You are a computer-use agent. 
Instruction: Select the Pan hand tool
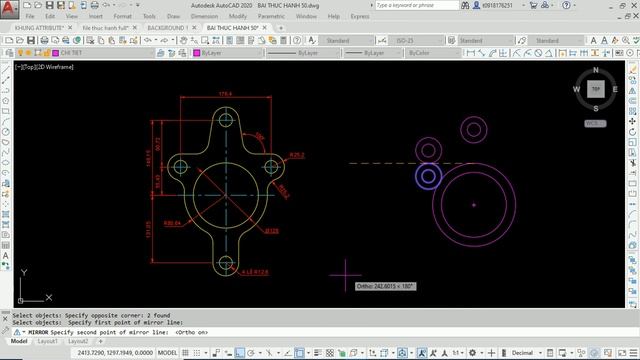[183, 40]
